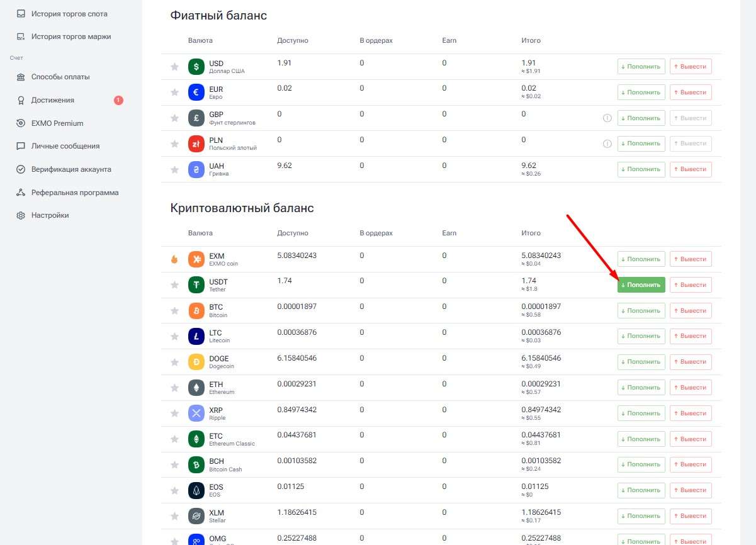Image resolution: width=756 pixels, height=545 pixels.
Task: Open info icon in the GBP row
Action: pos(607,118)
